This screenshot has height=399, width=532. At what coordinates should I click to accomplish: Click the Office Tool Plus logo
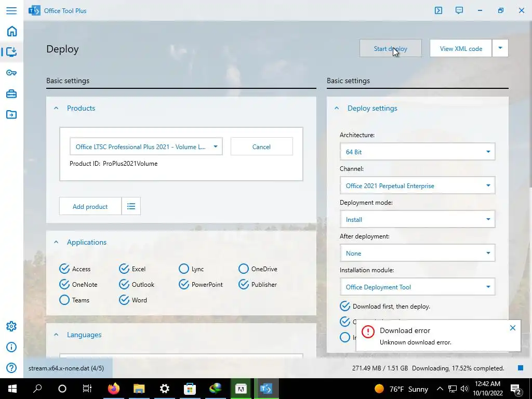pyautogui.click(x=34, y=10)
